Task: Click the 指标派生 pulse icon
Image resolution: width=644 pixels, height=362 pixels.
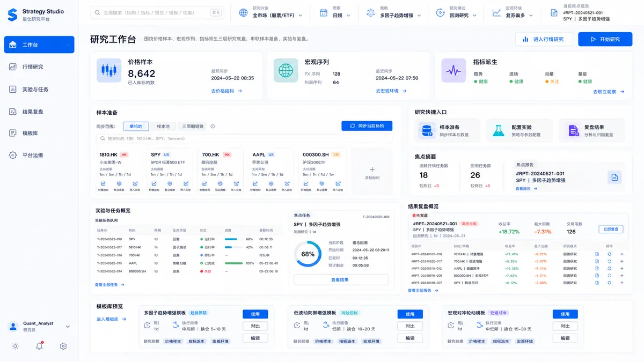Action: tap(453, 70)
